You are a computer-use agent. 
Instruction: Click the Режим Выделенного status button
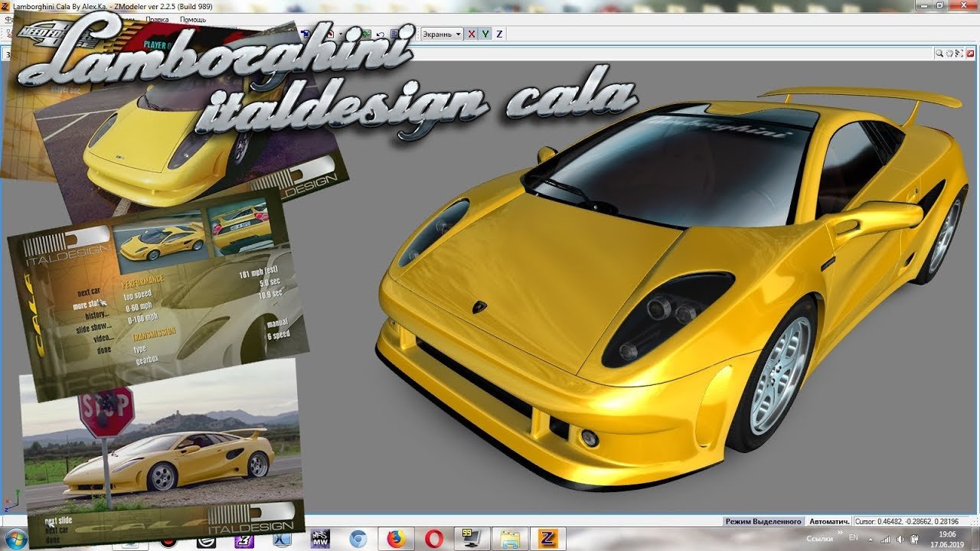pyautogui.click(x=763, y=521)
